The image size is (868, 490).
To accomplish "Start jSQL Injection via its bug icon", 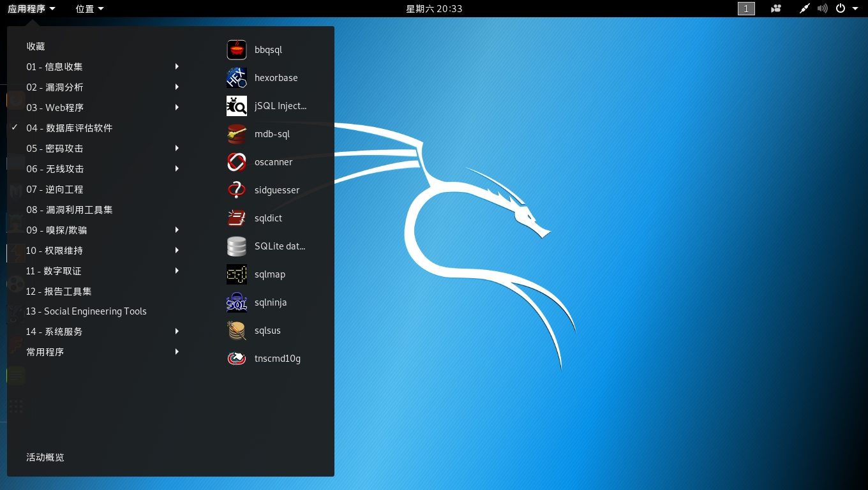I will (x=237, y=106).
